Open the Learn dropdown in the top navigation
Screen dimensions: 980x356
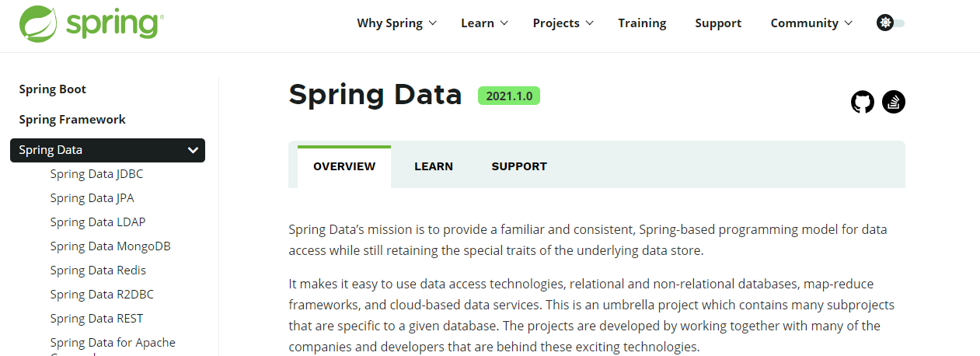tap(484, 23)
